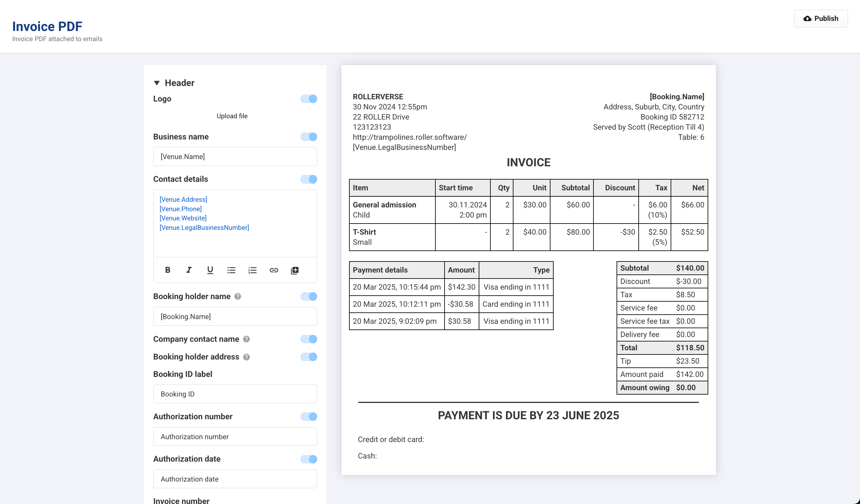The height and width of the screenshot is (504, 860).
Task: Focus the Booking ID label text field
Action: coord(235,394)
